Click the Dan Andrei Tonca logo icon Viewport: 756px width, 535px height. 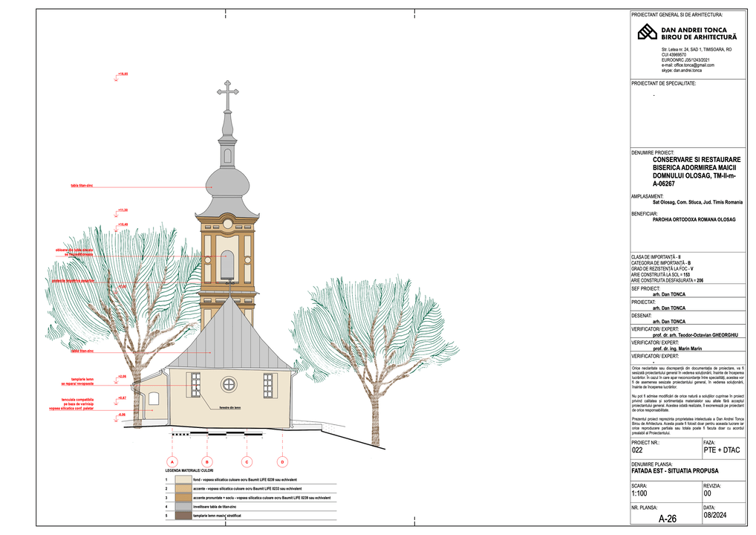click(x=648, y=32)
